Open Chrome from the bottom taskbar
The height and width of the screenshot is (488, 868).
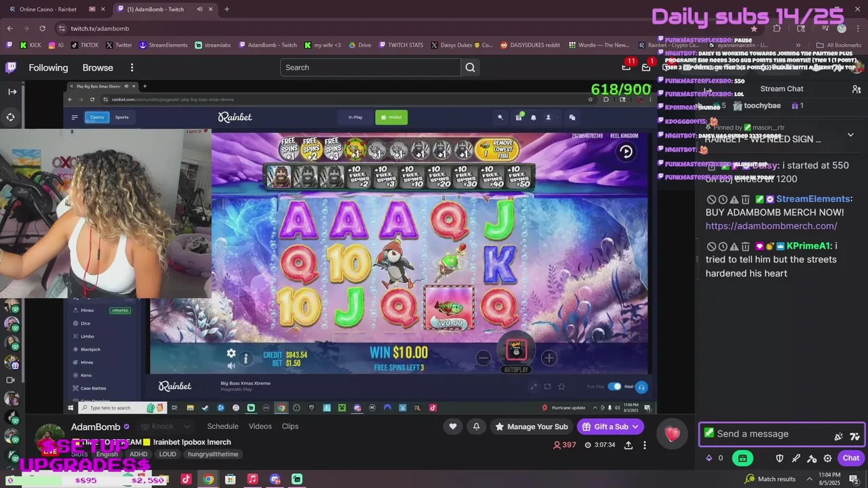pyautogui.click(x=208, y=479)
